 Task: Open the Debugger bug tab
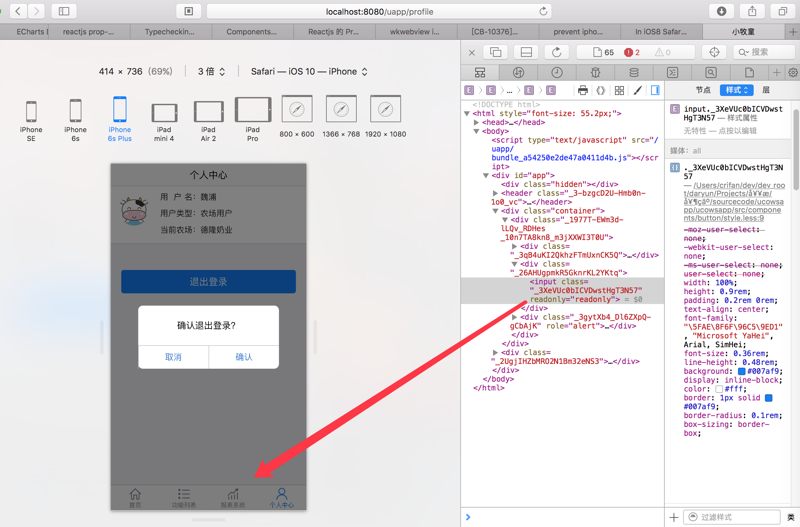[595, 72]
